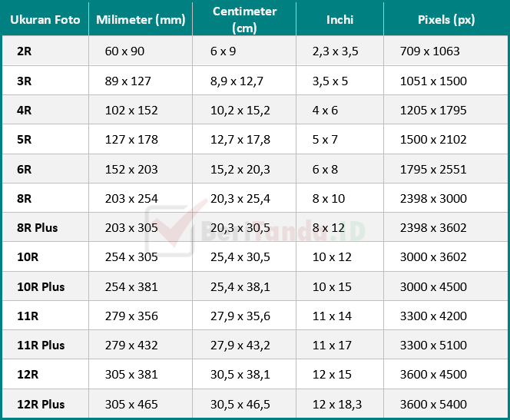This screenshot has height=420, width=510.
Task: Select the Inchi column header
Action: [340, 20]
